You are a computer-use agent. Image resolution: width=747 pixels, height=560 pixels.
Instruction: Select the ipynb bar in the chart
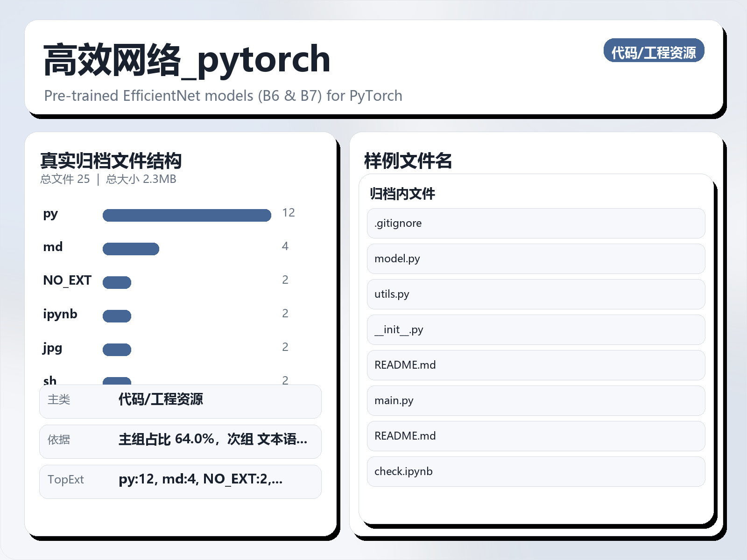point(117,316)
